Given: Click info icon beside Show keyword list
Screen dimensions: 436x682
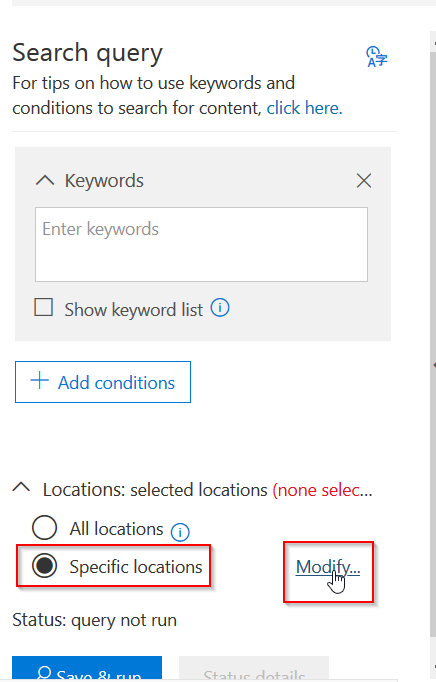Looking at the screenshot, I should (220, 308).
